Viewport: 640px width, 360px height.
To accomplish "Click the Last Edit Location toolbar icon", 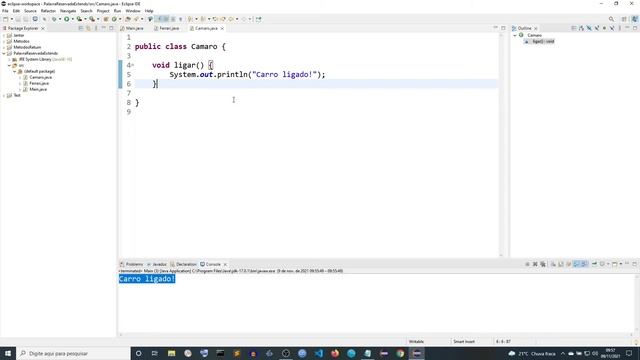I will (x=215, y=19).
